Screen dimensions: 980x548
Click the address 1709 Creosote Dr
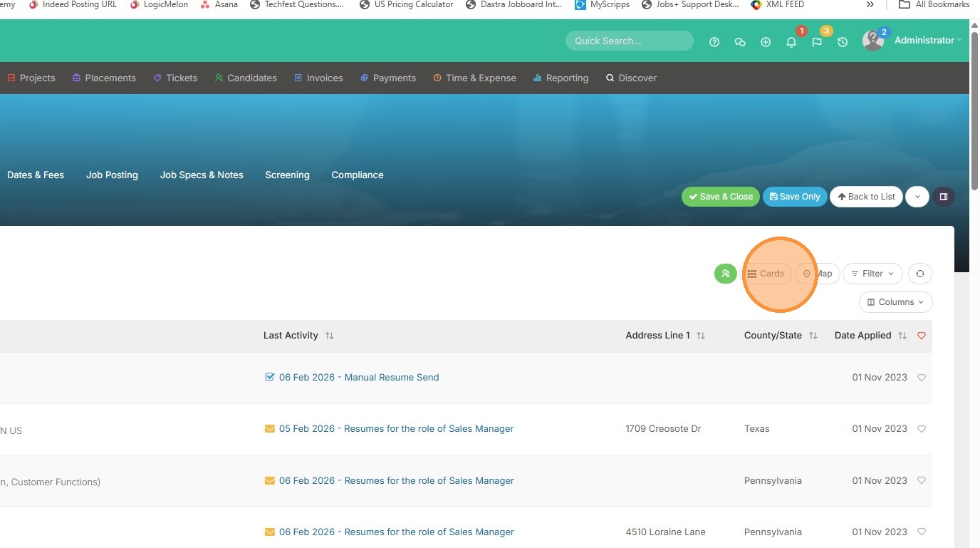point(663,429)
